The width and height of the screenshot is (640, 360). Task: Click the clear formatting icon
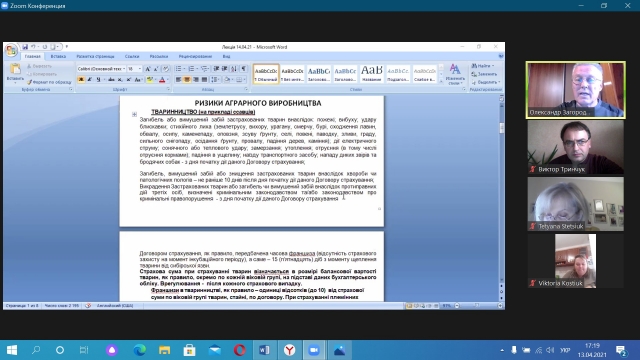coord(166,69)
